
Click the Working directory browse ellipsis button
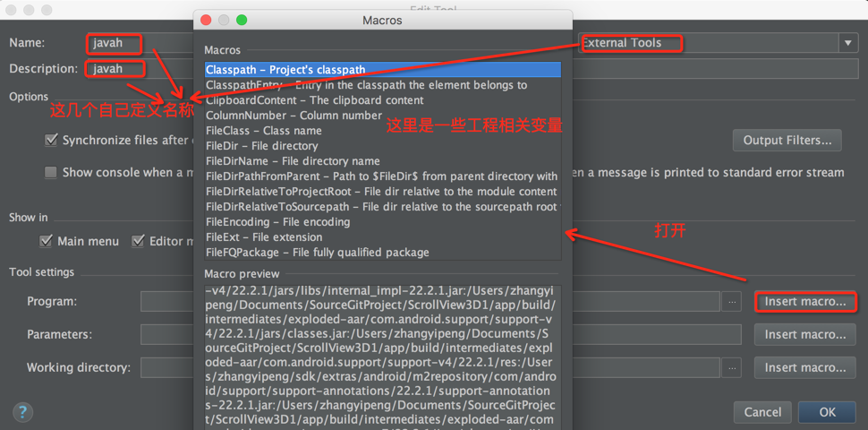point(733,367)
